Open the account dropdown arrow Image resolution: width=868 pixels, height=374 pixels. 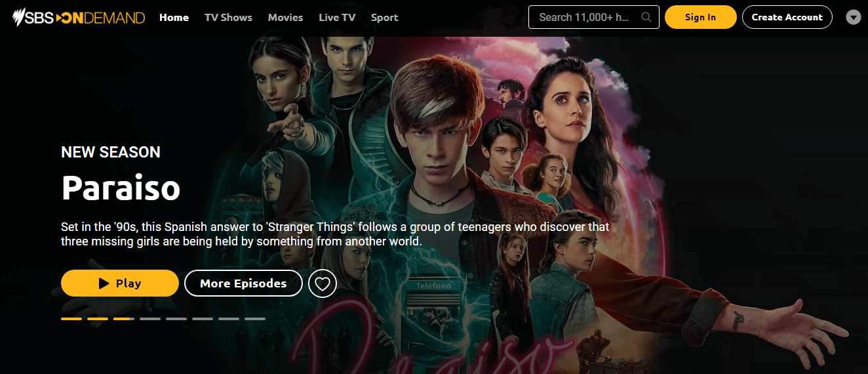(x=853, y=18)
